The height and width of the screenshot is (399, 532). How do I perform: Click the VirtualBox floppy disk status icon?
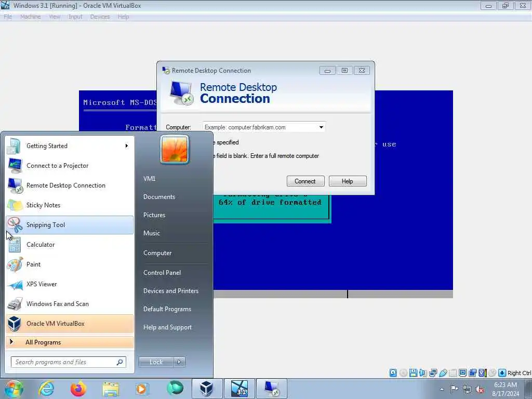pos(413,373)
